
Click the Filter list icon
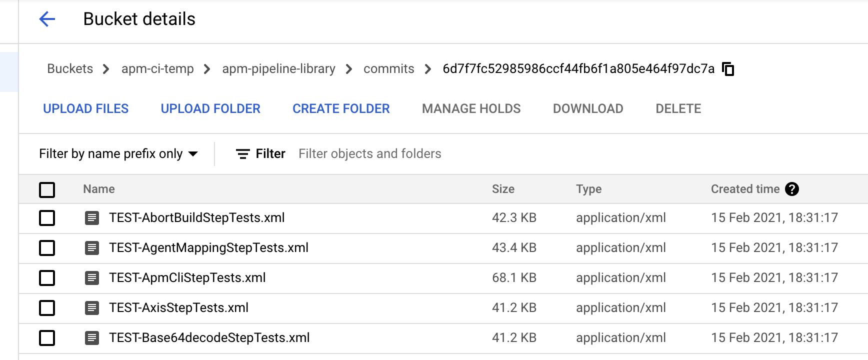tap(242, 154)
